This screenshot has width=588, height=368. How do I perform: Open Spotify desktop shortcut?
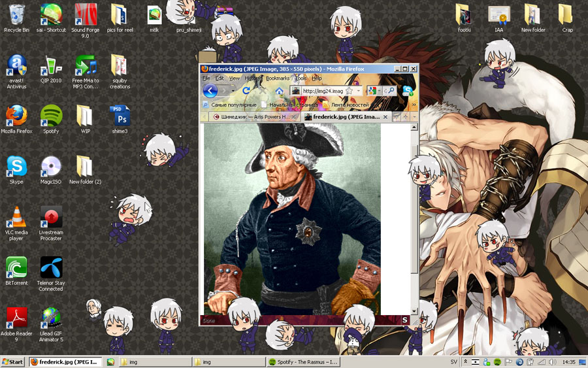pyautogui.click(x=51, y=119)
